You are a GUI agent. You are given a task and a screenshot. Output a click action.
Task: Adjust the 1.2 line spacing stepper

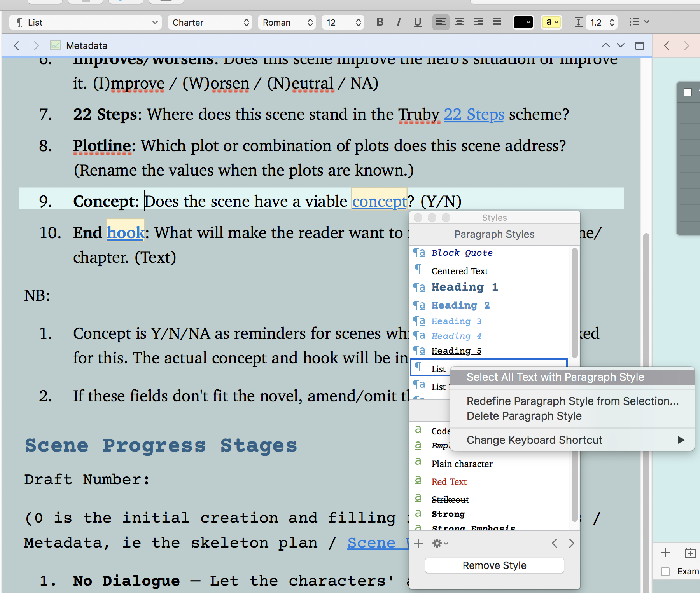tap(612, 22)
